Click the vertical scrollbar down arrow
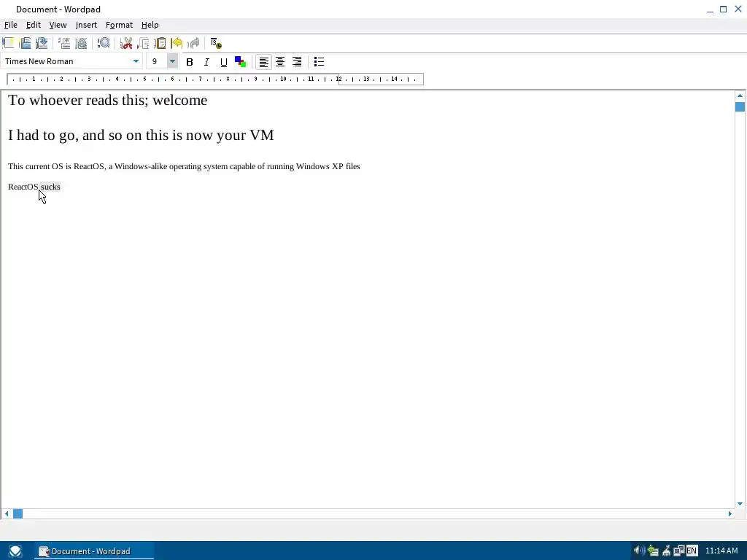The height and width of the screenshot is (560, 747). pos(740,503)
